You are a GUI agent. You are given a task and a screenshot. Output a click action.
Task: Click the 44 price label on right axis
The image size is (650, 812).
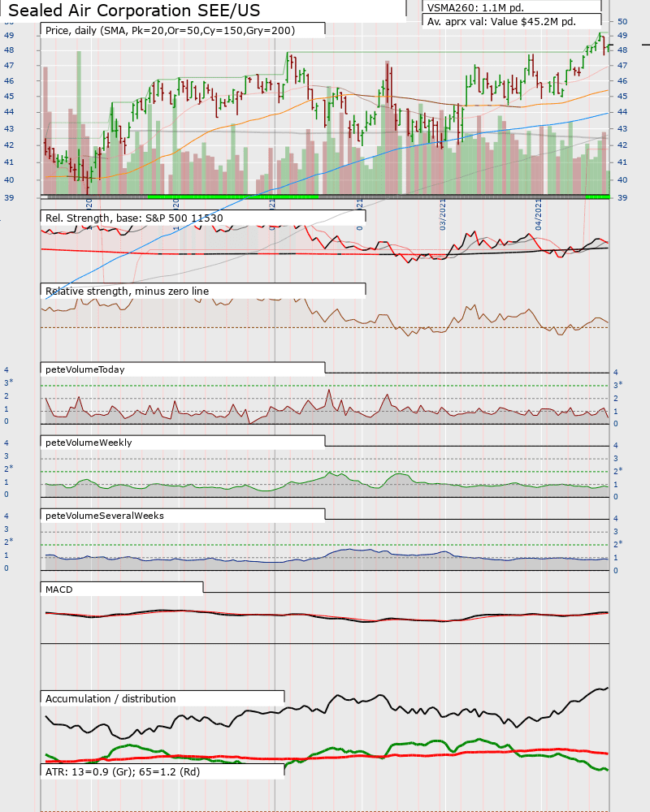click(x=622, y=112)
